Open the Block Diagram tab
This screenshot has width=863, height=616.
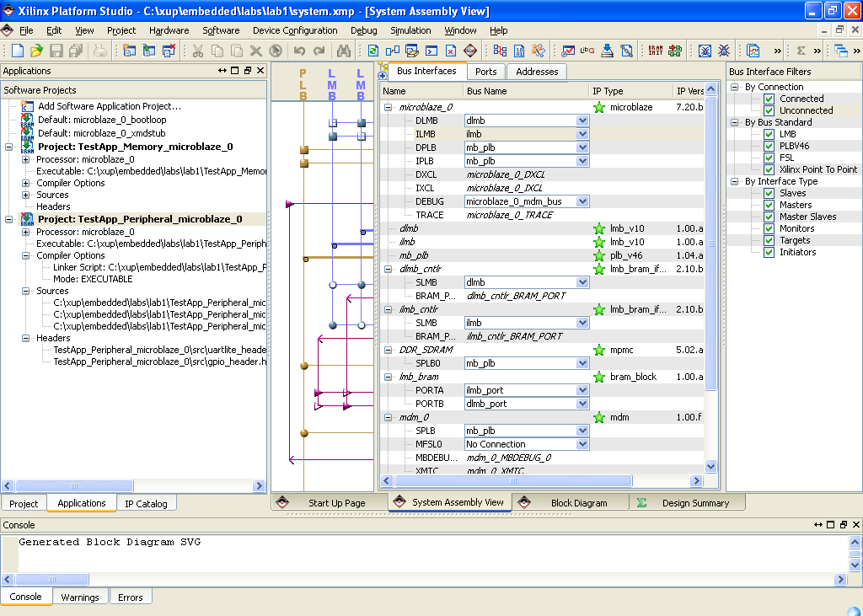[x=571, y=502]
